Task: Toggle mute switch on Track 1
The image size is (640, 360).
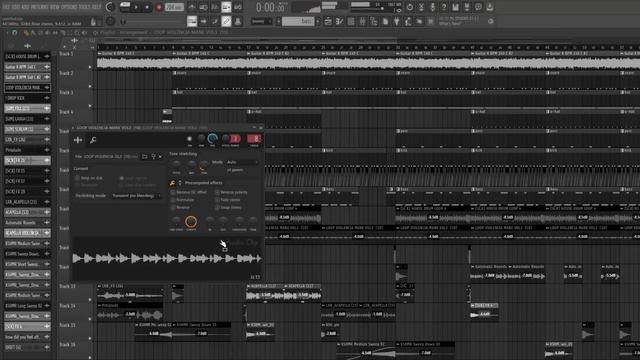Action: (90, 67)
